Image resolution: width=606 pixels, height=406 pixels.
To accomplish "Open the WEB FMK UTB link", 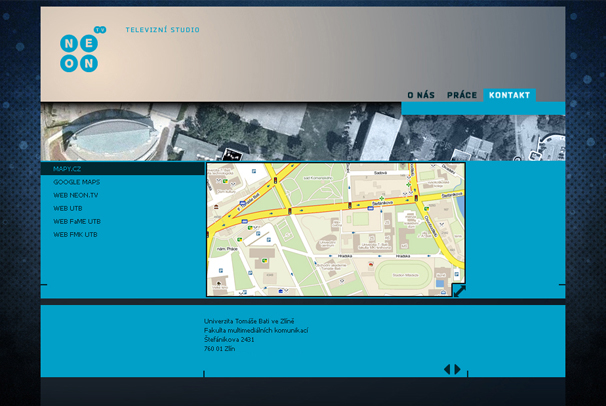I will pyautogui.click(x=75, y=234).
